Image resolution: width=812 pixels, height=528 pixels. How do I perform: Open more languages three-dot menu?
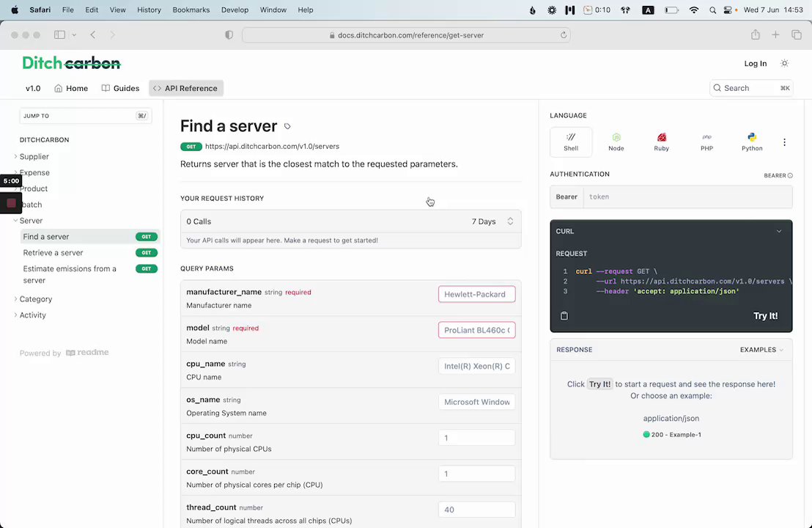point(784,142)
